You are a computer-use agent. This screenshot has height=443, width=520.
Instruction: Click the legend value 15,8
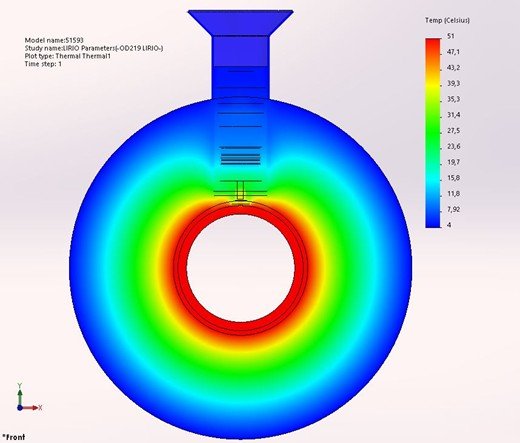click(x=453, y=178)
